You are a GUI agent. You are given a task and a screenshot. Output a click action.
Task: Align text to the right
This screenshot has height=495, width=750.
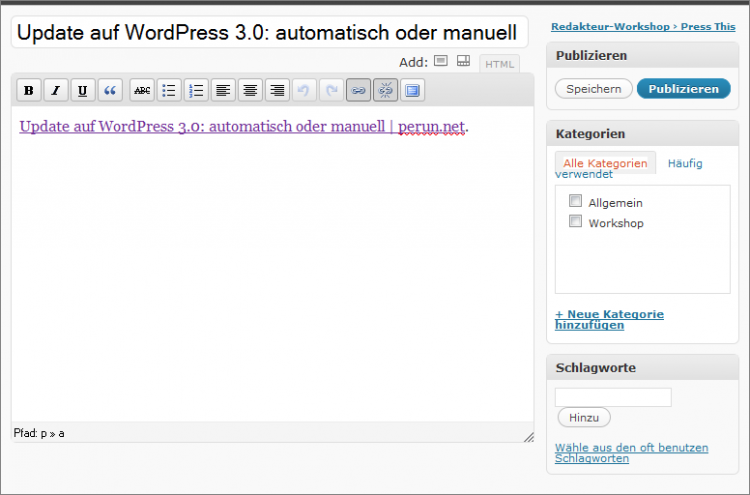point(277,91)
